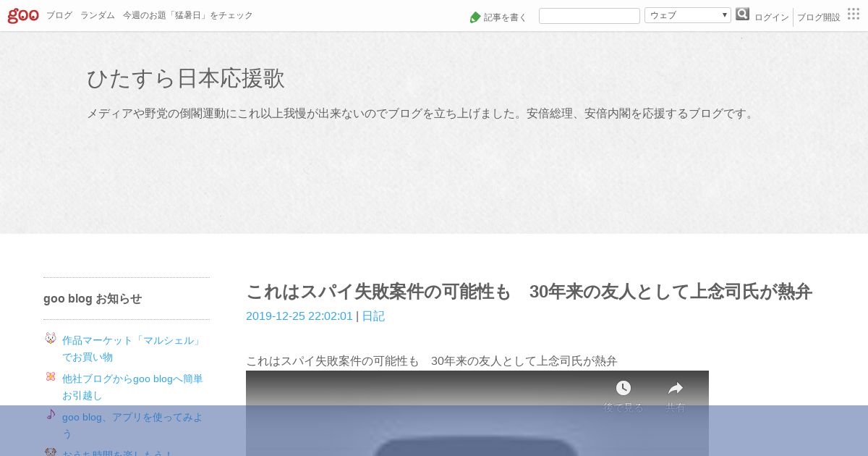Viewport: 868px width, 456px height.
Task: Click the music note icon beside app notice
Action: (x=51, y=415)
